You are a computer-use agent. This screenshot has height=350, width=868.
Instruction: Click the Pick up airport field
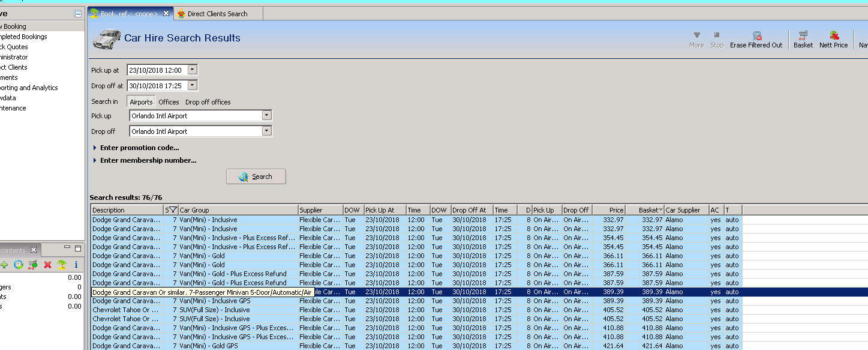pyautogui.click(x=196, y=116)
